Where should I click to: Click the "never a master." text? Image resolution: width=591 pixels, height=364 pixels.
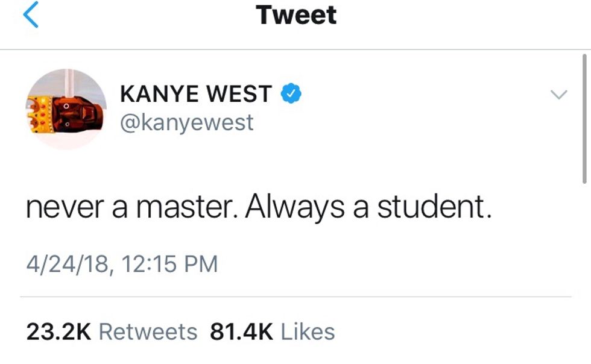coord(133,208)
